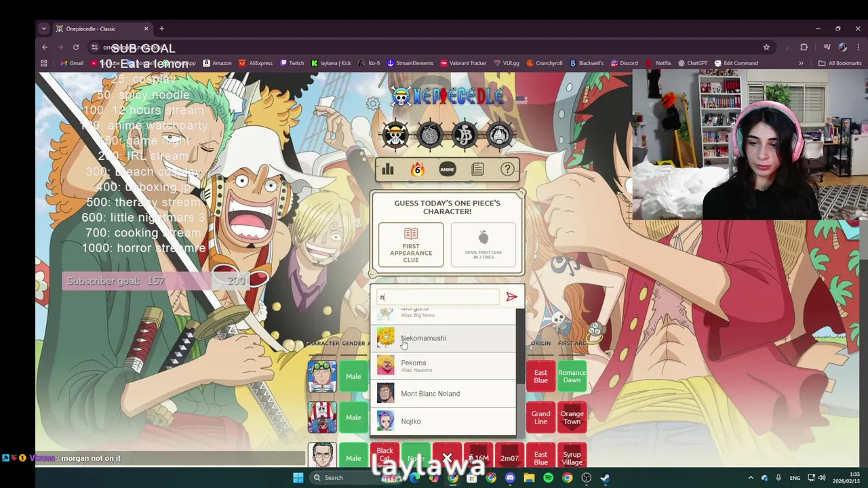Open the help question mark icon
868x488 pixels.
tap(507, 169)
